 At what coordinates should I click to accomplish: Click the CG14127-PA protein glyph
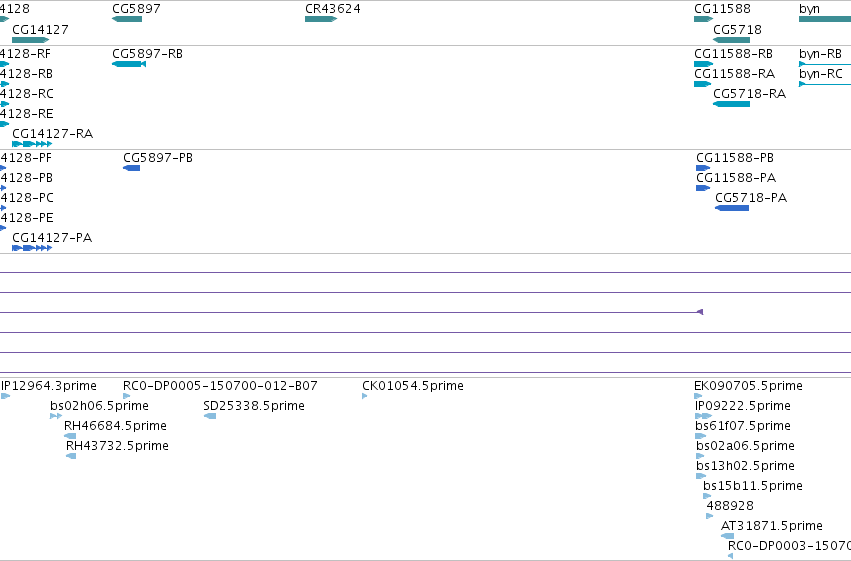(32, 248)
